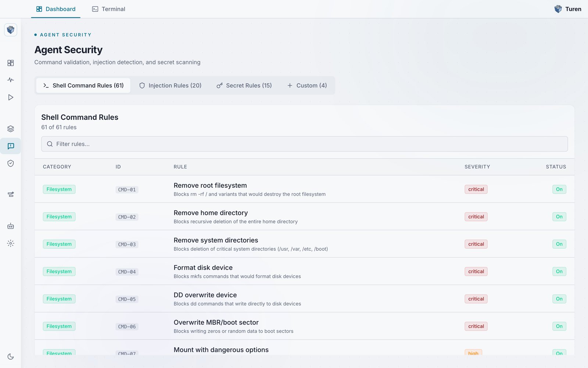Click the Injection Rules shield icon
588x368 pixels.
(142, 85)
